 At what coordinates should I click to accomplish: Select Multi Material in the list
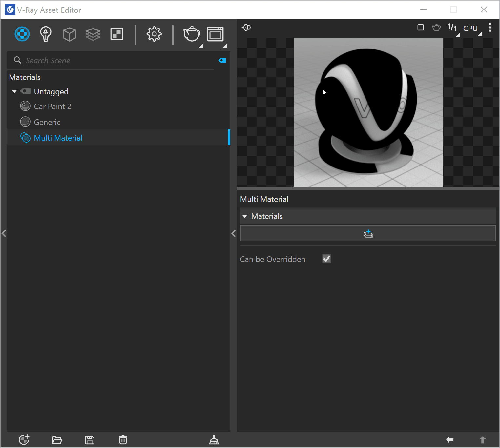tap(119, 138)
